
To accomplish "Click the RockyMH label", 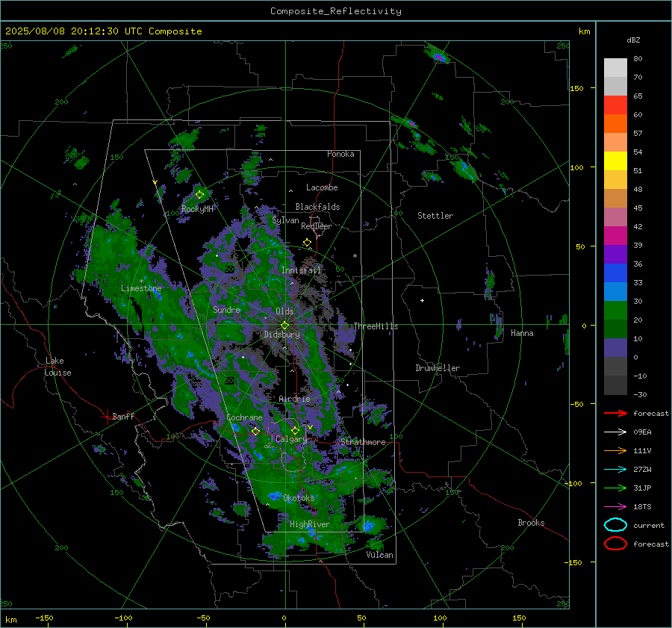I will 197,209.
